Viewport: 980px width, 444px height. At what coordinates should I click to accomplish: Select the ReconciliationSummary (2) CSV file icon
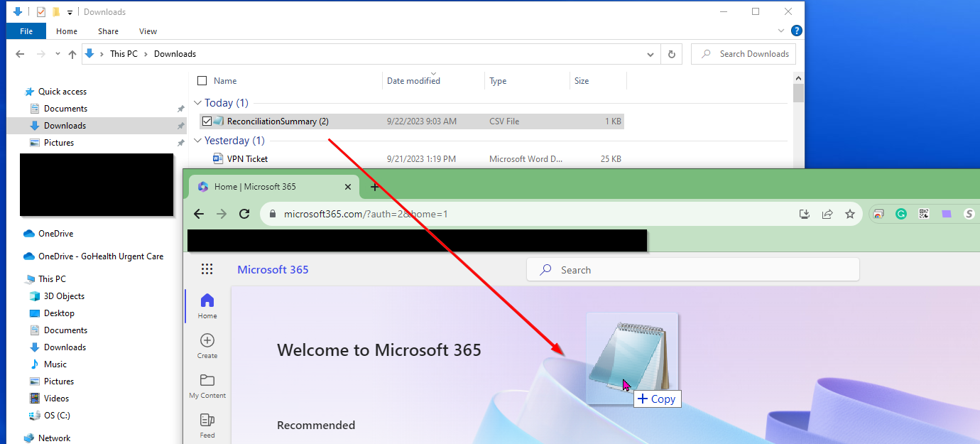click(219, 121)
